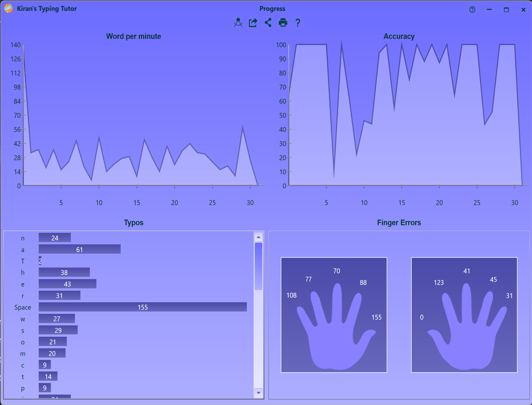Click the circled help icon in title bar
The height and width of the screenshot is (405, 532).
point(472,9)
